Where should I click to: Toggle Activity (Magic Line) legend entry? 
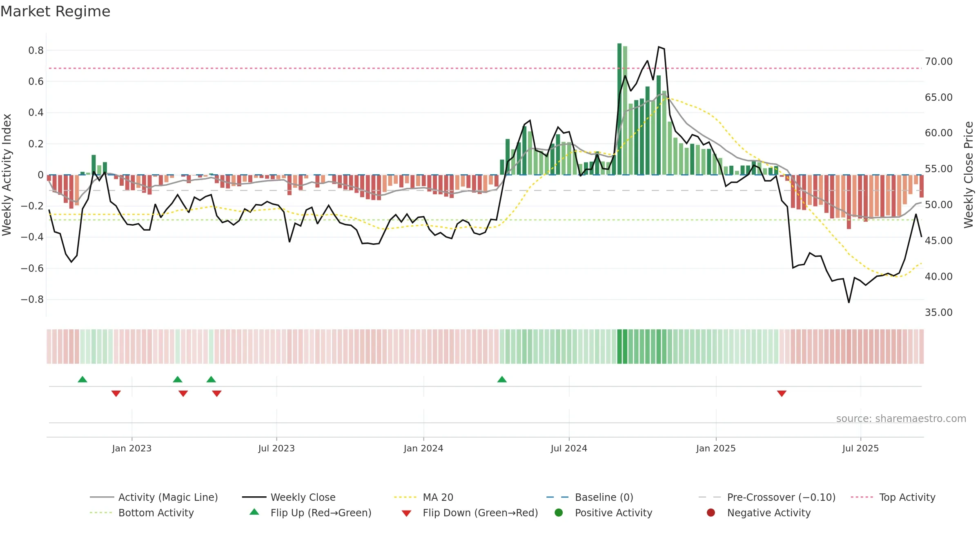pos(154,497)
